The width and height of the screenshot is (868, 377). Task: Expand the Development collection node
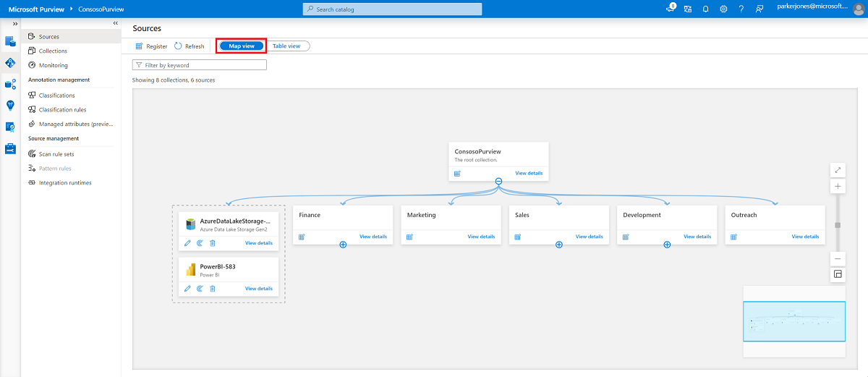pyautogui.click(x=667, y=245)
